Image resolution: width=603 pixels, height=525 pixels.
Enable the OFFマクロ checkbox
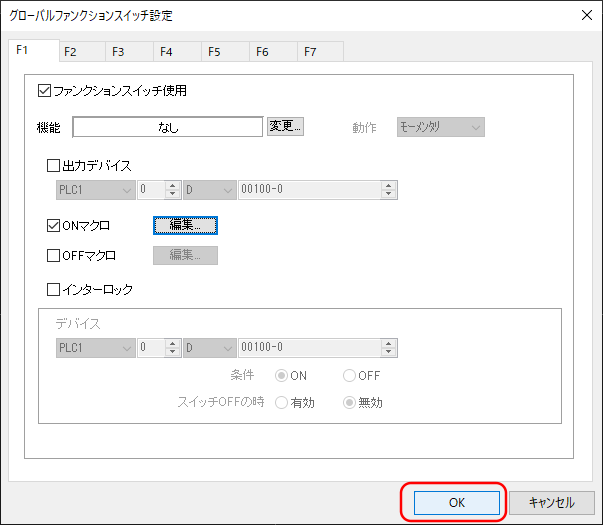point(54,256)
